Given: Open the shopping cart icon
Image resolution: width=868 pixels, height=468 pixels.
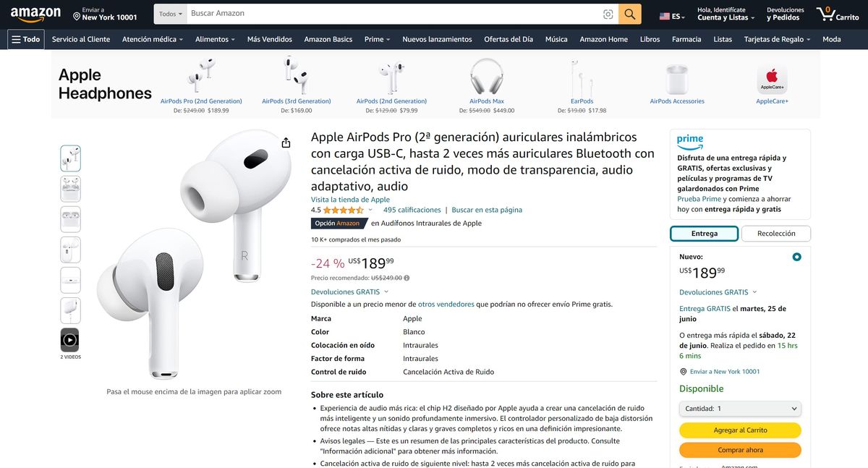Looking at the screenshot, I should point(838,14).
